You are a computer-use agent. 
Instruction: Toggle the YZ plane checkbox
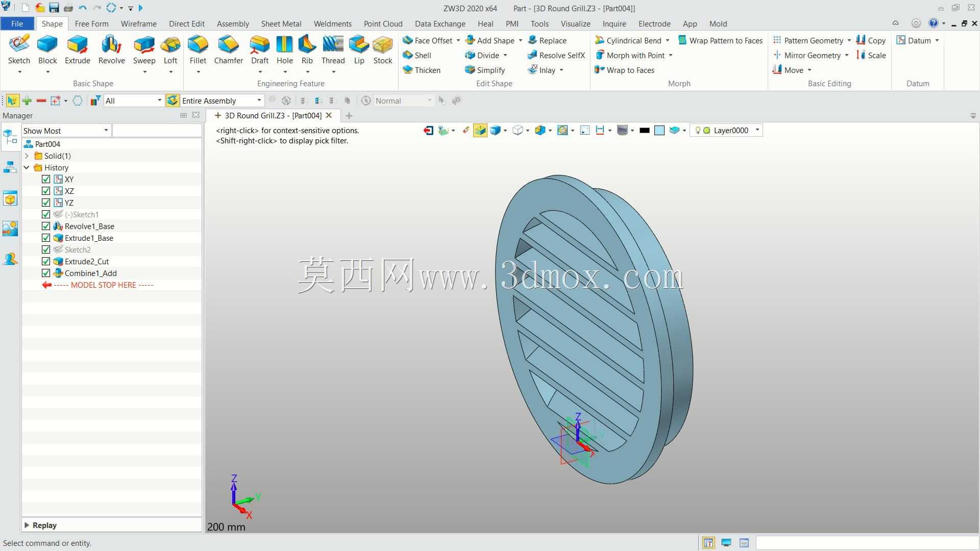pyautogui.click(x=46, y=203)
